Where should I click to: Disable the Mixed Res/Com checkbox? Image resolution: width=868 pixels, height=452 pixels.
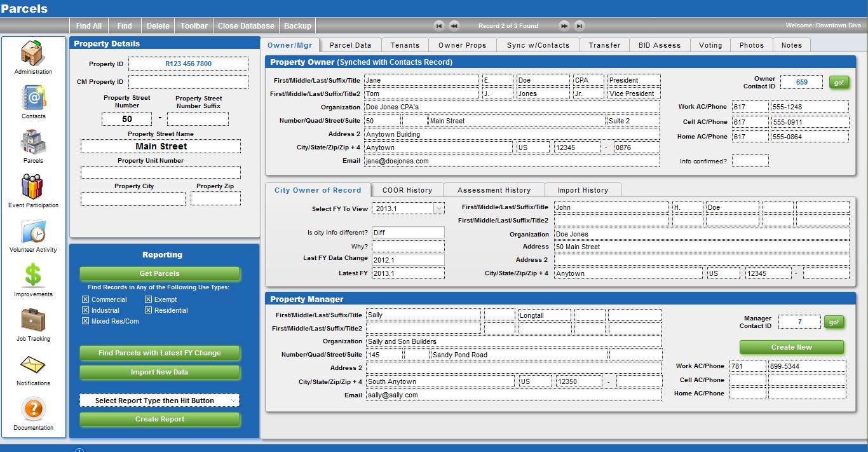[x=86, y=321]
